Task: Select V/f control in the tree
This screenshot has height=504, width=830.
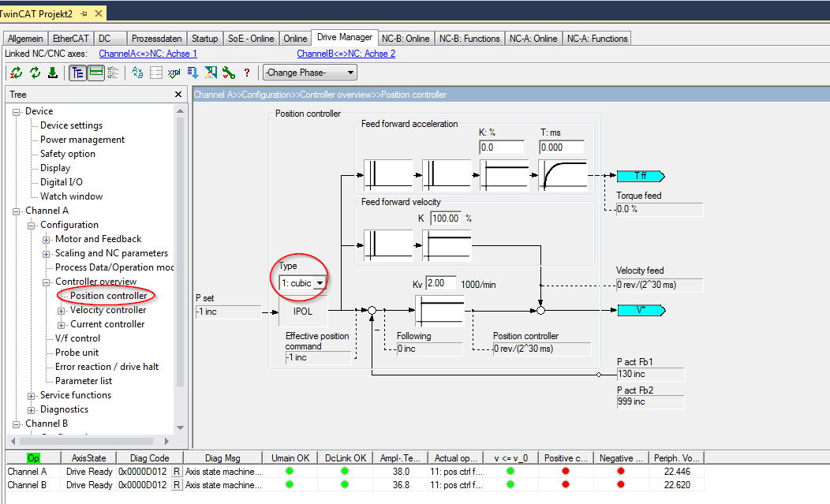Action: 78,338
